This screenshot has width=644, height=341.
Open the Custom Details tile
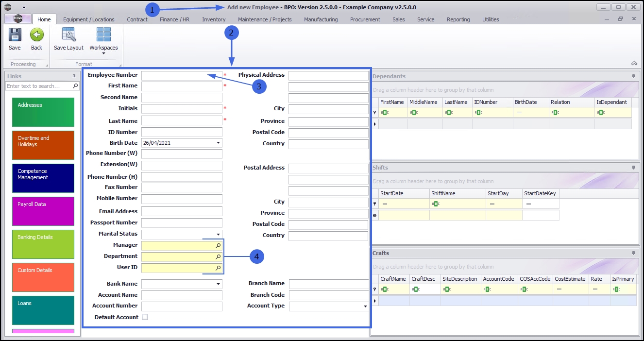coord(43,277)
